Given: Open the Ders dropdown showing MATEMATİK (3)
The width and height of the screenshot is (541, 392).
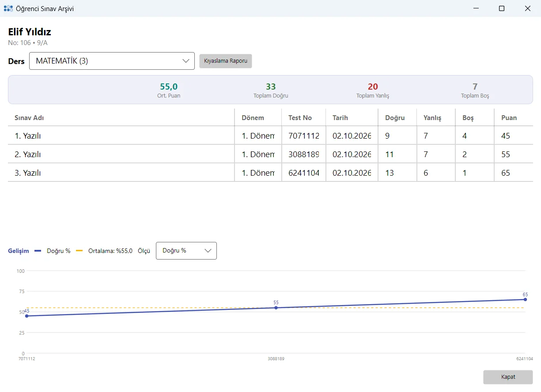Looking at the screenshot, I should (112, 61).
